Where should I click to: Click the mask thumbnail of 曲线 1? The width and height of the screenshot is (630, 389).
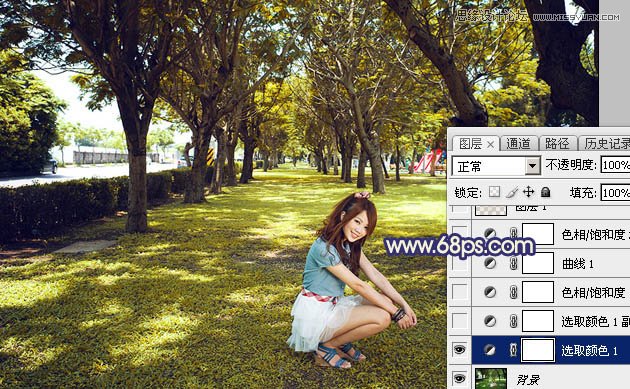(x=538, y=263)
